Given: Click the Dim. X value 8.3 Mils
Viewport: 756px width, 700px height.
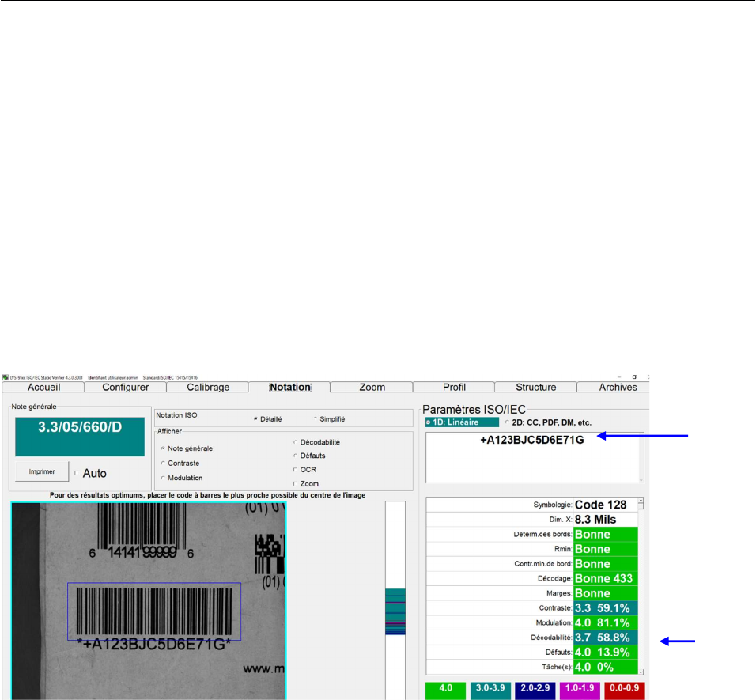Looking at the screenshot, I should pos(605,520).
